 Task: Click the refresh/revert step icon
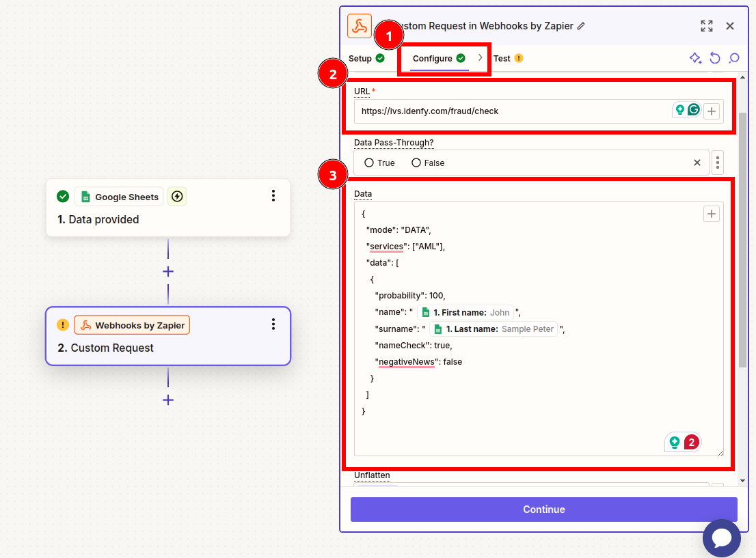click(x=715, y=58)
